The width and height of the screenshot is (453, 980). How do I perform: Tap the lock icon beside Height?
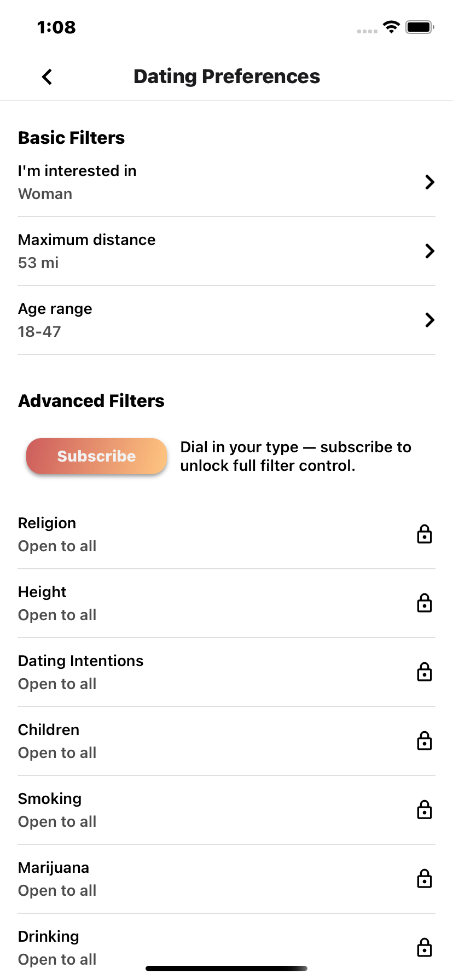pyautogui.click(x=425, y=603)
